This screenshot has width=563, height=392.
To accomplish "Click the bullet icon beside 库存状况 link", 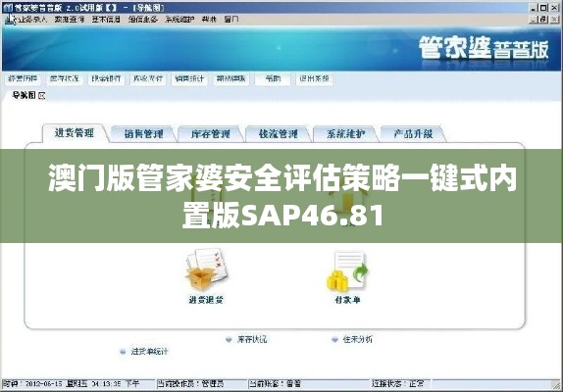I will point(229,339).
